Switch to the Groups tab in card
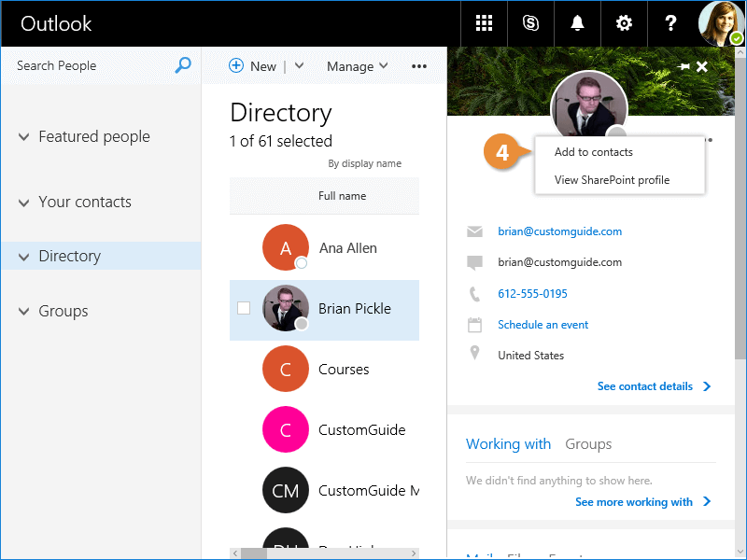 tap(588, 444)
